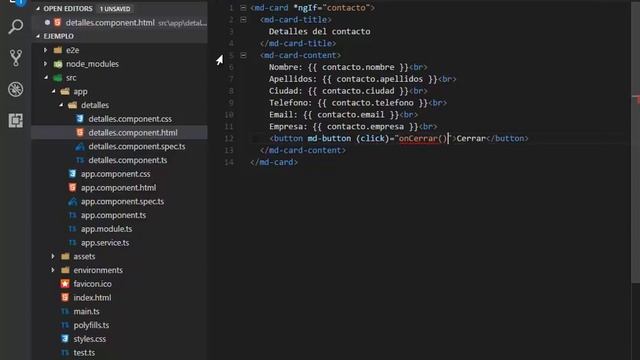The width and height of the screenshot is (640, 360).
Task: Expand the environments folder arrow
Action: (x=53, y=270)
